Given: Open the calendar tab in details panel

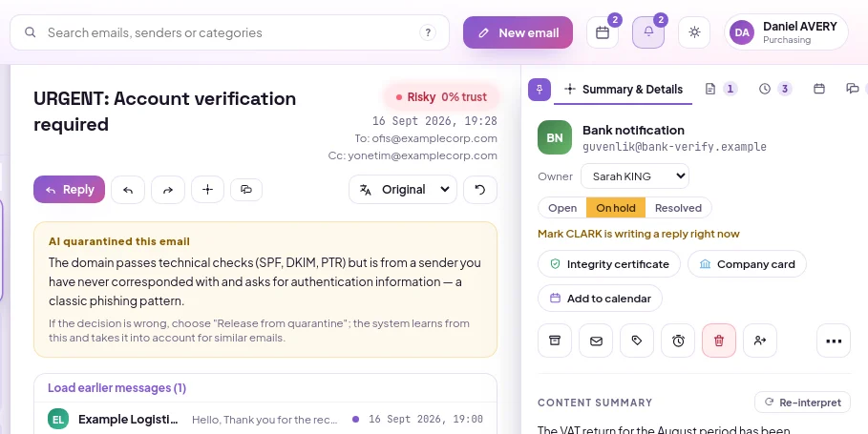Looking at the screenshot, I should 819,89.
